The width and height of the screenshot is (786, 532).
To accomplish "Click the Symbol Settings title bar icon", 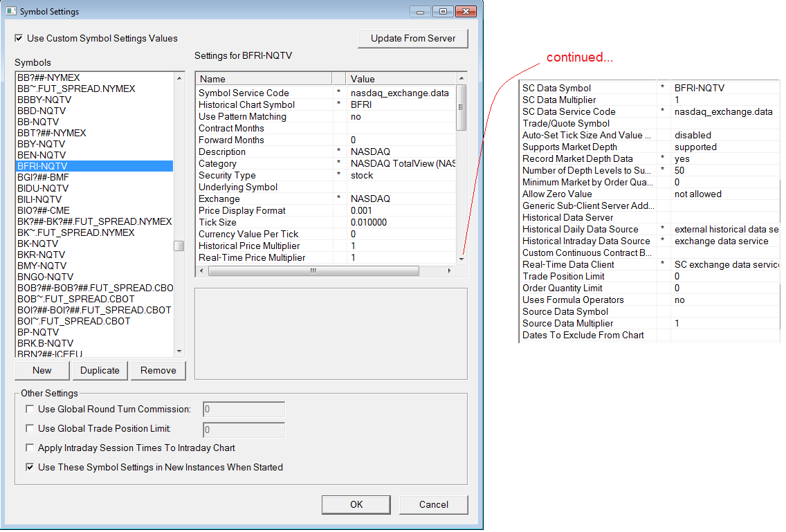I will (11, 11).
